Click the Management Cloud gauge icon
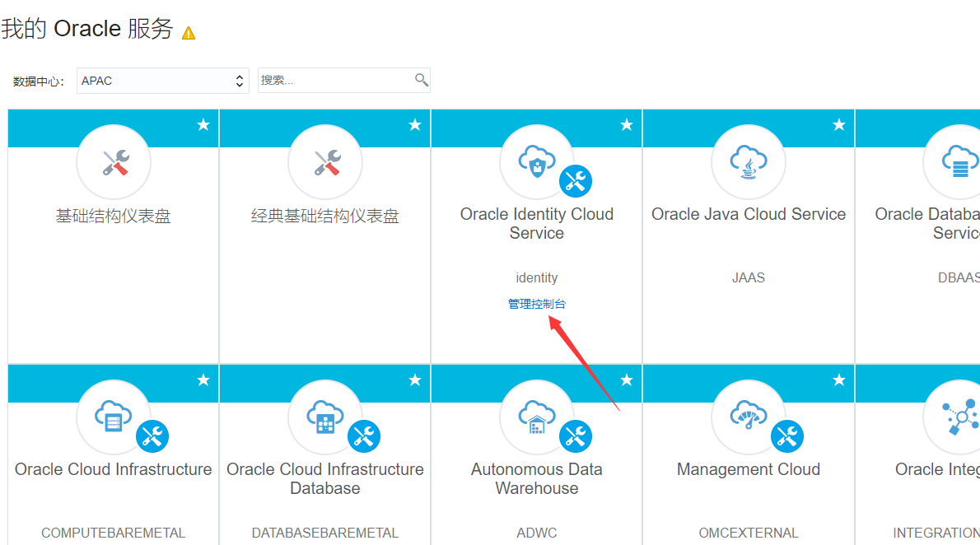 tap(748, 415)
